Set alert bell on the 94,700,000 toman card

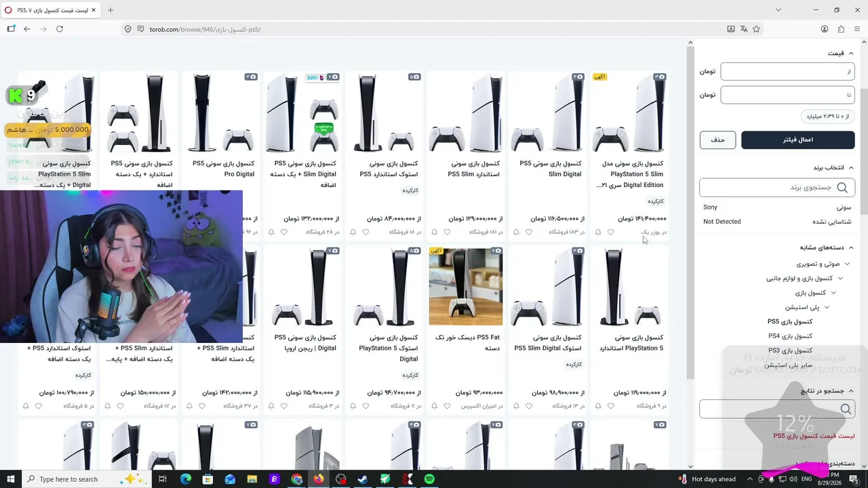coord(353,406)
